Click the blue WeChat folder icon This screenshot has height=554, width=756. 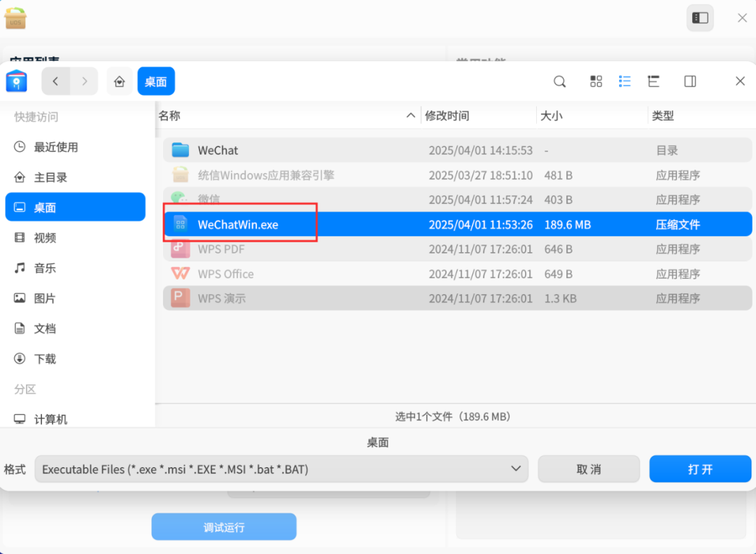tap(181, 150)
